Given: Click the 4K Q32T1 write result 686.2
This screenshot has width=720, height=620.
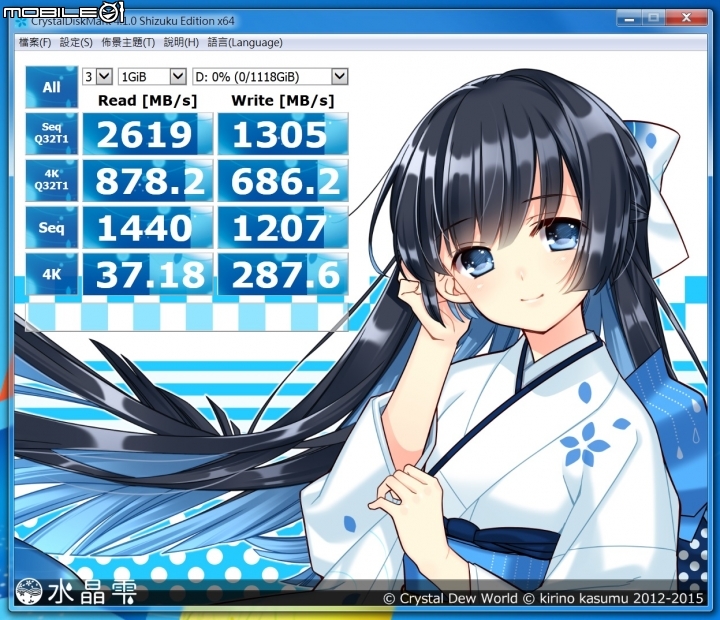Looking at the screenshot, I should [x=283, y=180].
